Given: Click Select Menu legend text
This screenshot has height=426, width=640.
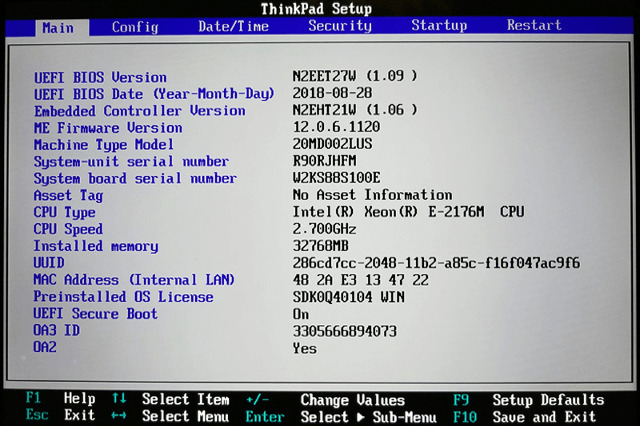Looking at the screenshot, I should point(186,416).
